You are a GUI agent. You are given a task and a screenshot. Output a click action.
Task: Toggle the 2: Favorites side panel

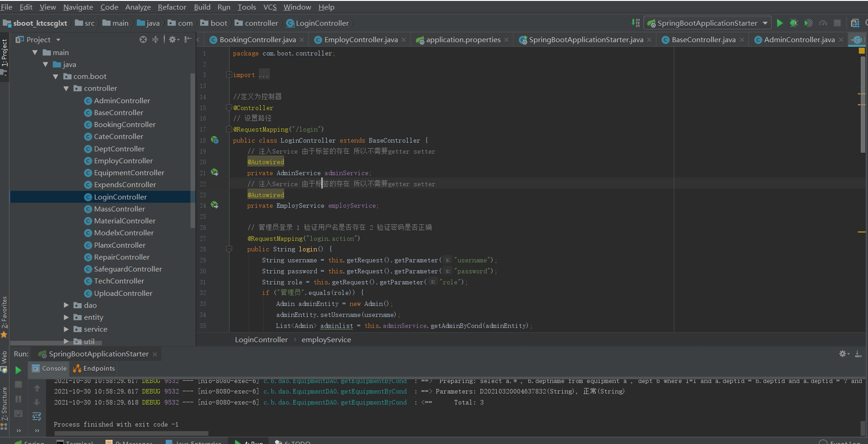click(x=4, y=316)
